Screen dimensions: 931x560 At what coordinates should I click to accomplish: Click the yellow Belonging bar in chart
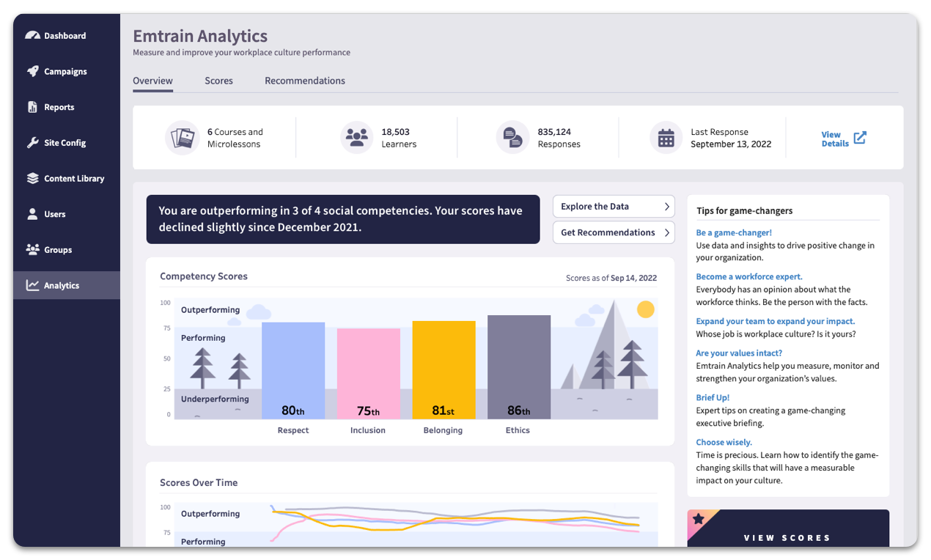coord(444,370)
